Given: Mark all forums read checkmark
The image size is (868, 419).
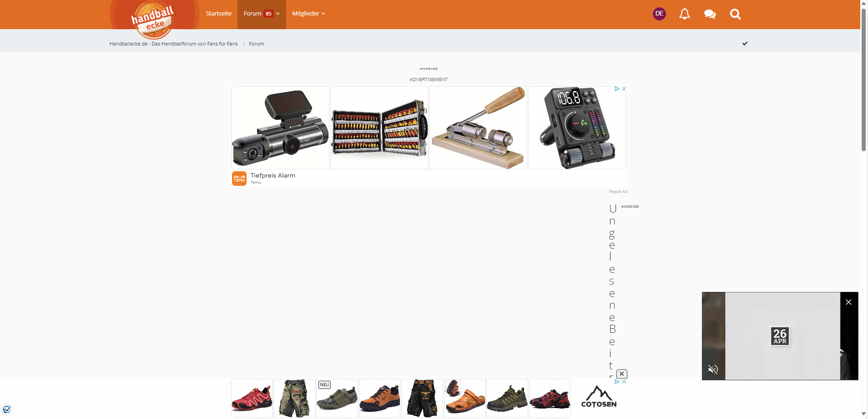Looking at the screenshot, I should click(x=745, y=44).
